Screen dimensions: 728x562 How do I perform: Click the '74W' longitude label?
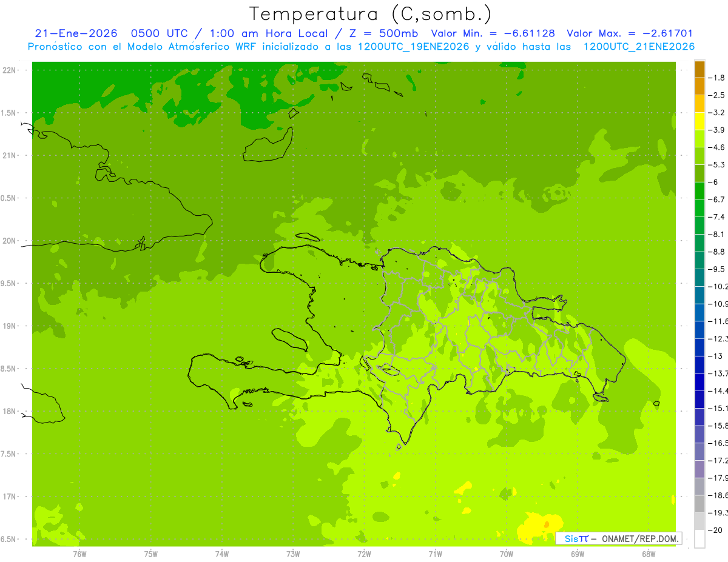point(221,554)
